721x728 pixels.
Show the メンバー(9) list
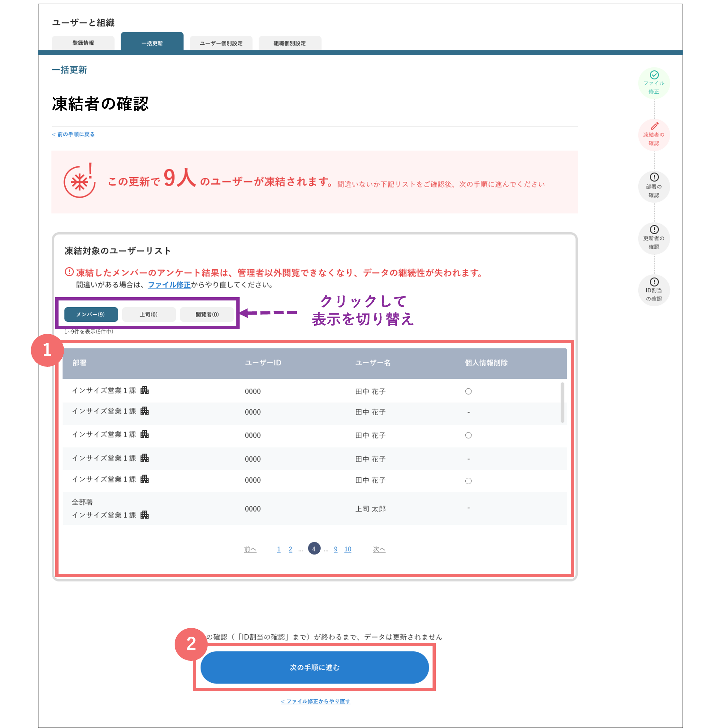[x=91, y=314]
